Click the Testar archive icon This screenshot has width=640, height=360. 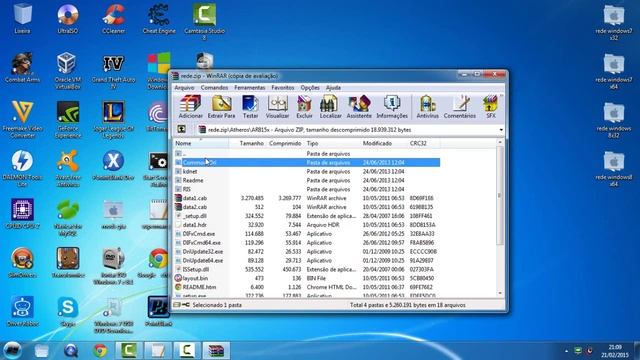click(250, 107)
